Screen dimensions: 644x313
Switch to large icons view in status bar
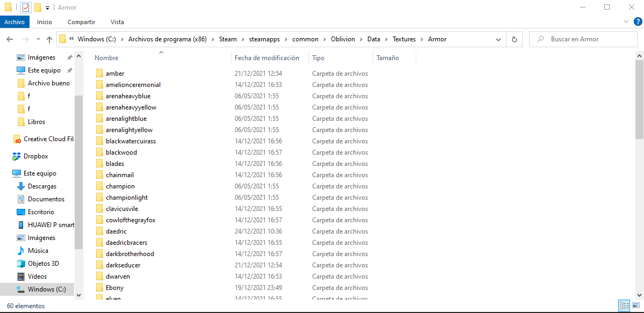click(x=636, y=305)
